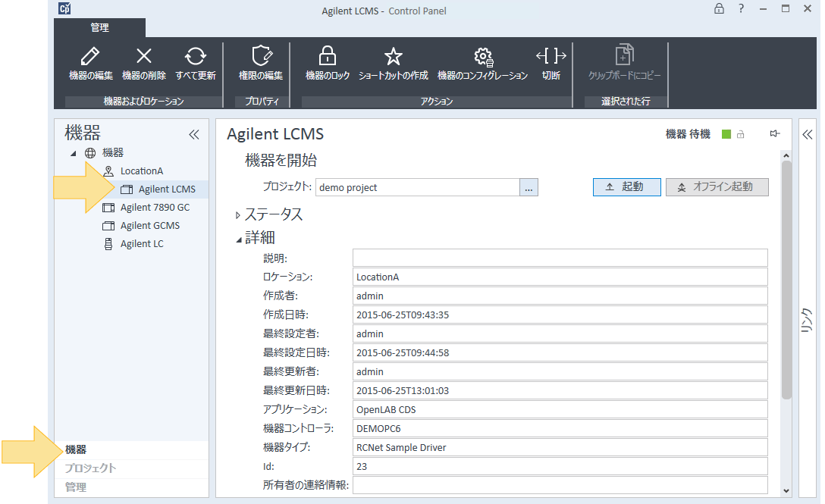Select the 管理 ribbon tab

tap(99, 28)
